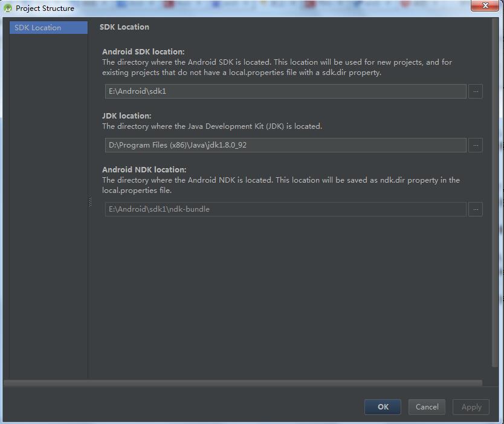This screenshot has height=424, width=504.
Task: Browse for Android SDK location folder
Action: (x=476, y=91)
